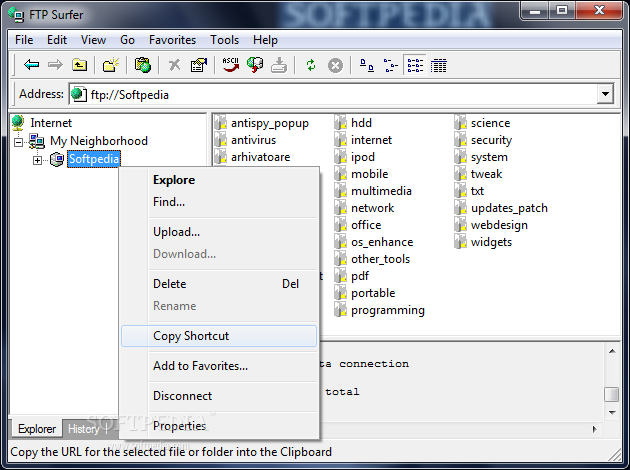Select the security folder name
This screenshot has width=630, height=470.
click(491, 140)
